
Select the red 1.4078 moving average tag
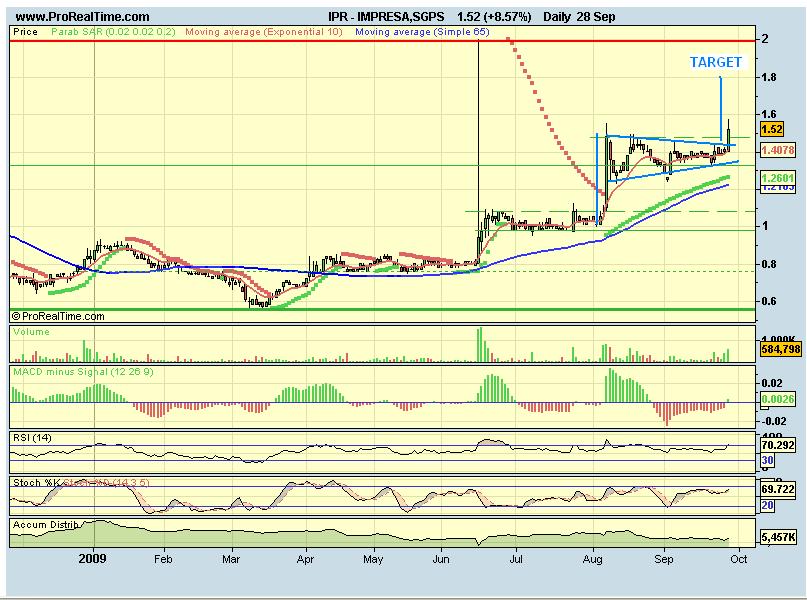pos(778,150)
